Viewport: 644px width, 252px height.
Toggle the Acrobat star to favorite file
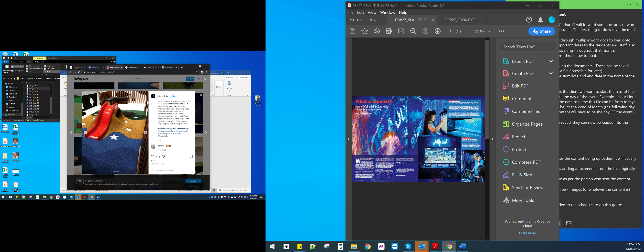[364, 31]
